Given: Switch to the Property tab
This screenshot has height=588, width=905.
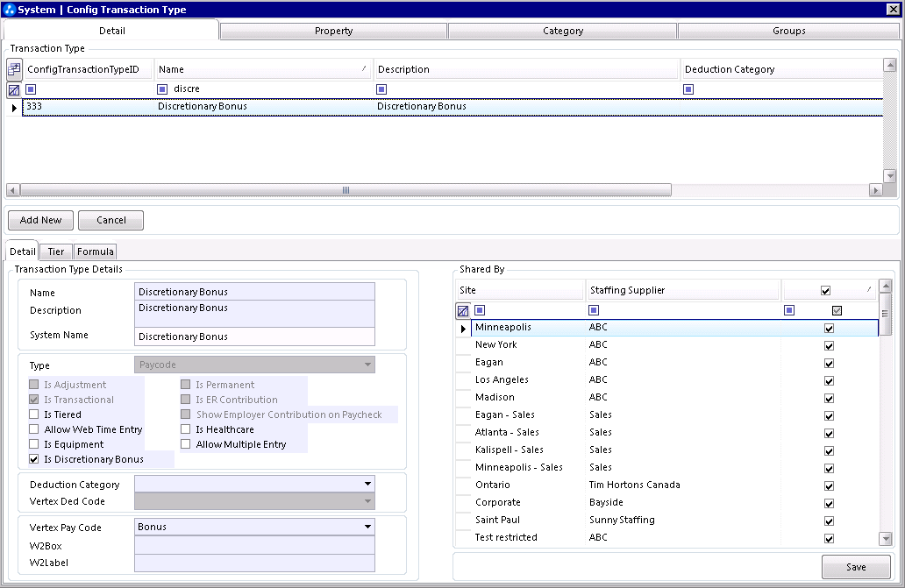Looking at the screenshot, I should tap(333, 32).
